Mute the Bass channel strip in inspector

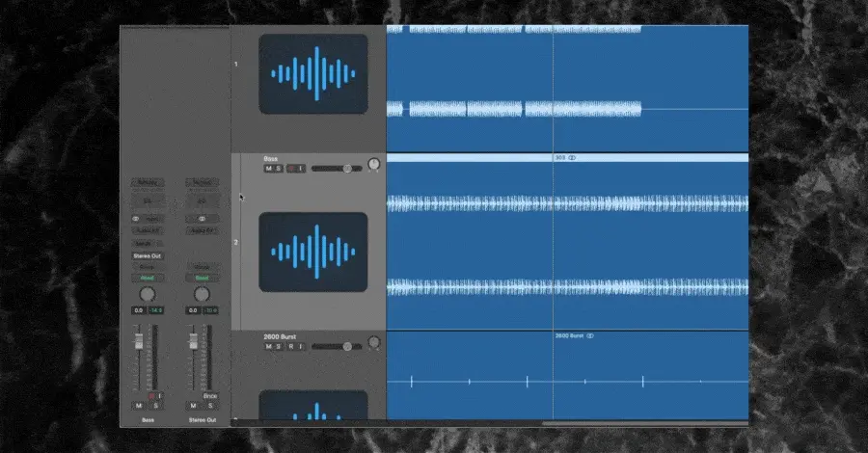pyautogui.click(x=138, y=406)
